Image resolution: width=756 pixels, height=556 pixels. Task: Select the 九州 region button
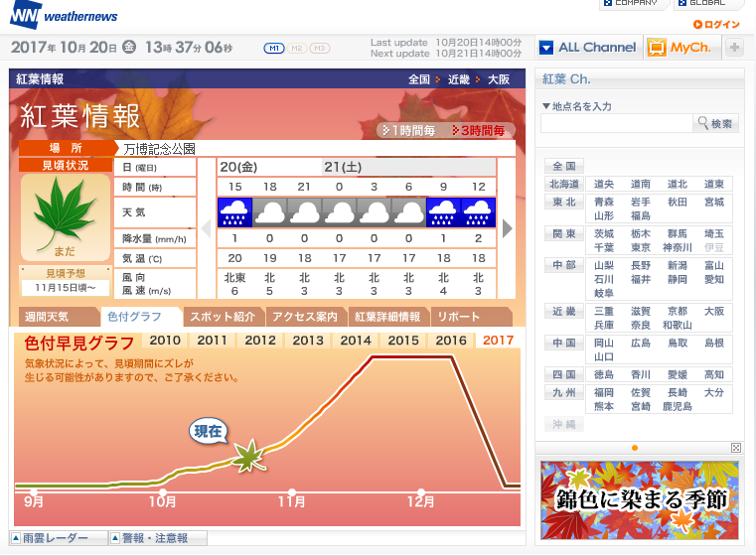564,392
